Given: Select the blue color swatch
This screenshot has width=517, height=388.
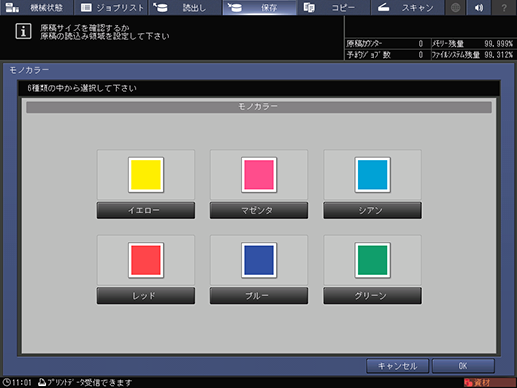Looking at the screenshot, I should (259, 260).
